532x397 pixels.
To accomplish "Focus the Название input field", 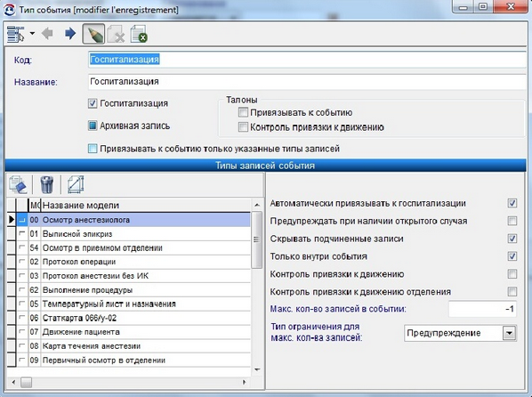I will click(307, 82).
